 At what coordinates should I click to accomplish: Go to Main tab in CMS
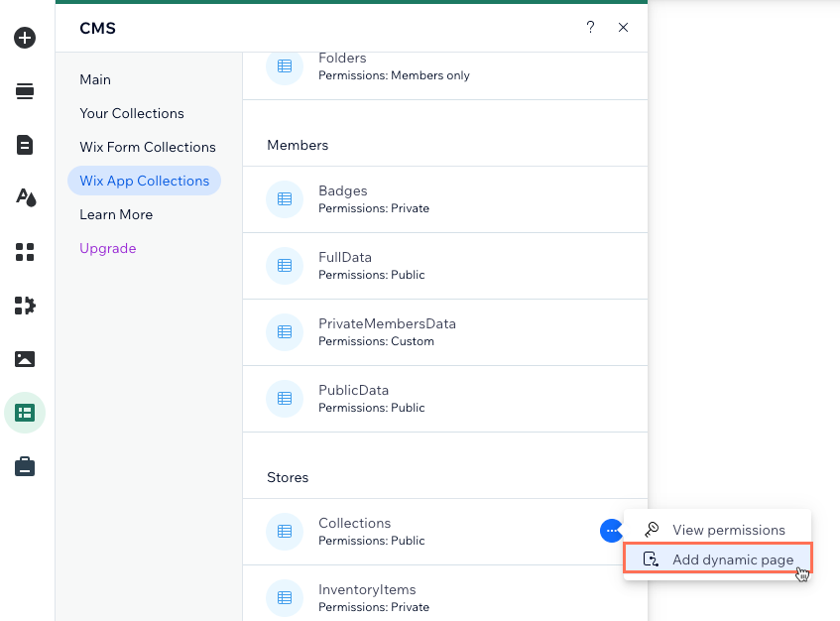coord(95,79)
